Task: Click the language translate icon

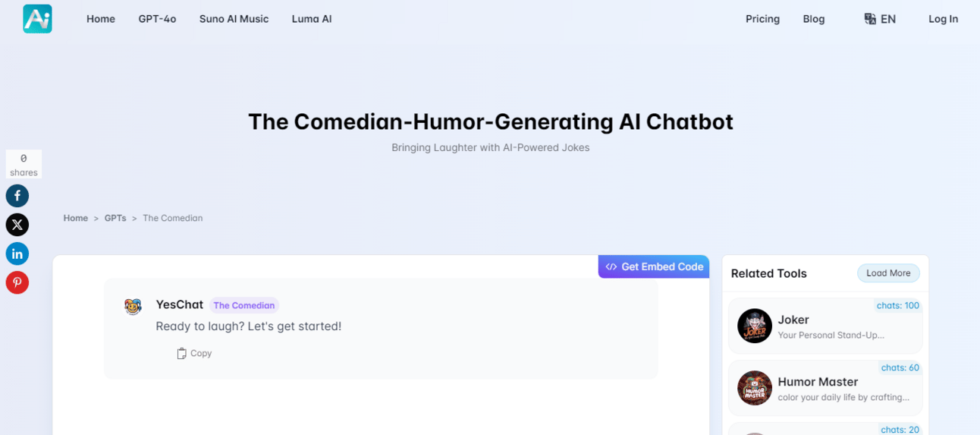Action: coord(870,19)
